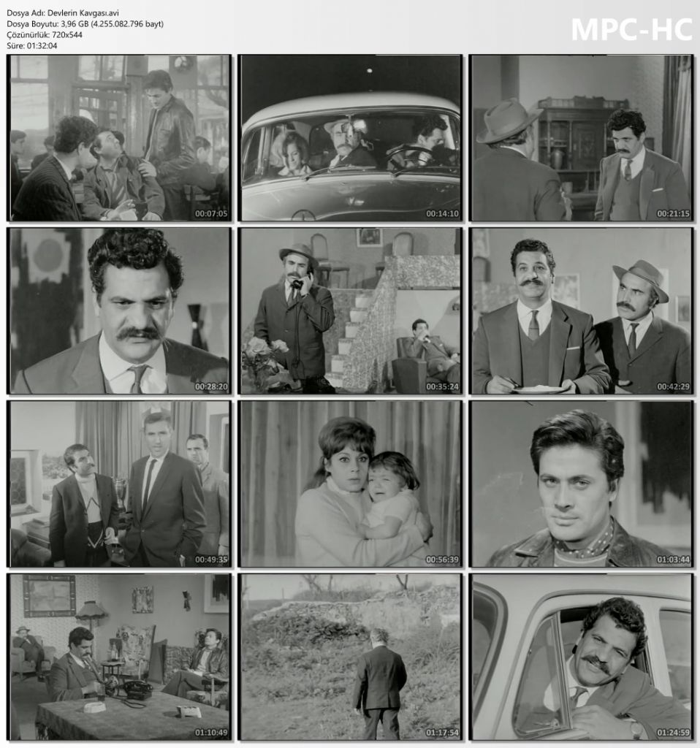The height and width of the screenshot is (748, 700).
Task: Click the 01:24:59 timestamp label
Action: click(673, 733)
